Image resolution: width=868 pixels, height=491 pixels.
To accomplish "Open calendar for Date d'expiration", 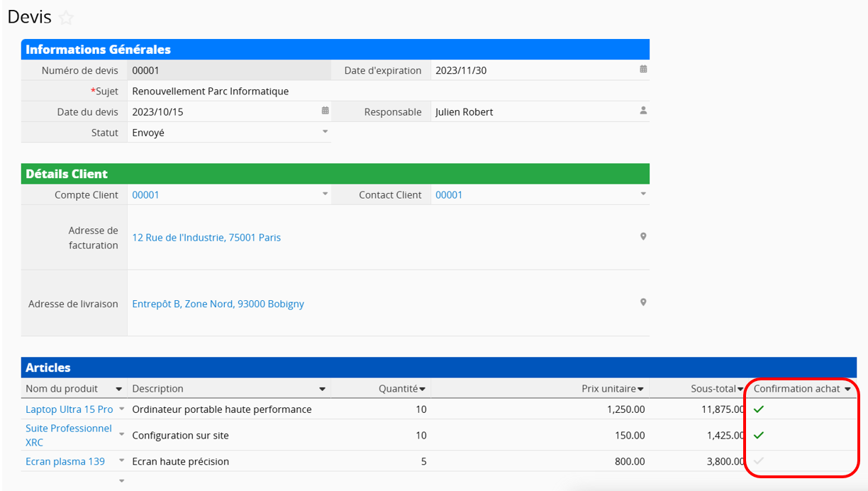I will coord(643,70).
